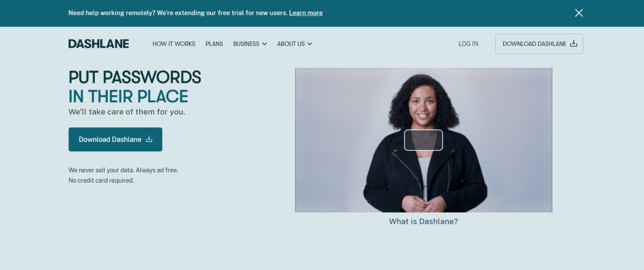Click the Put Passwords headline text

pos(135,77)
